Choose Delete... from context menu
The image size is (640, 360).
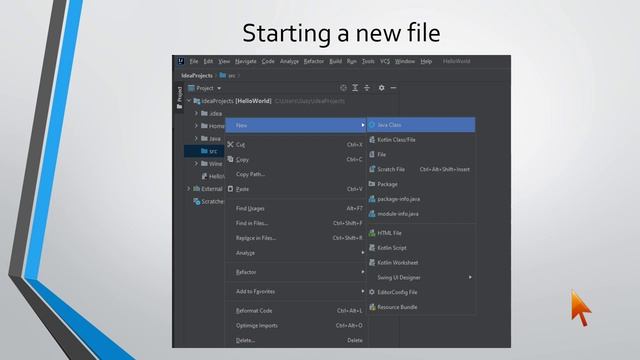(x=296, y=340)
